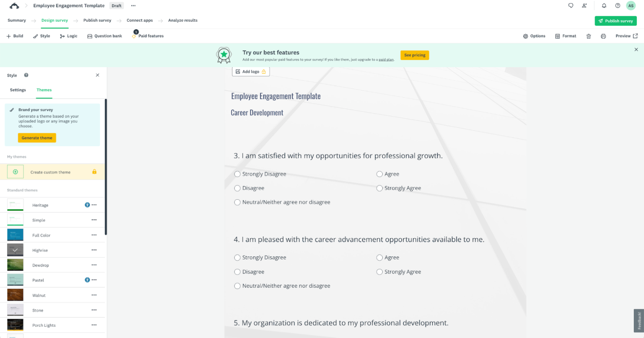Open the AS account avatar
Image resolution: width=644 pixels, height=338 pixels.
pyautogui.click(x=631, y=5)
